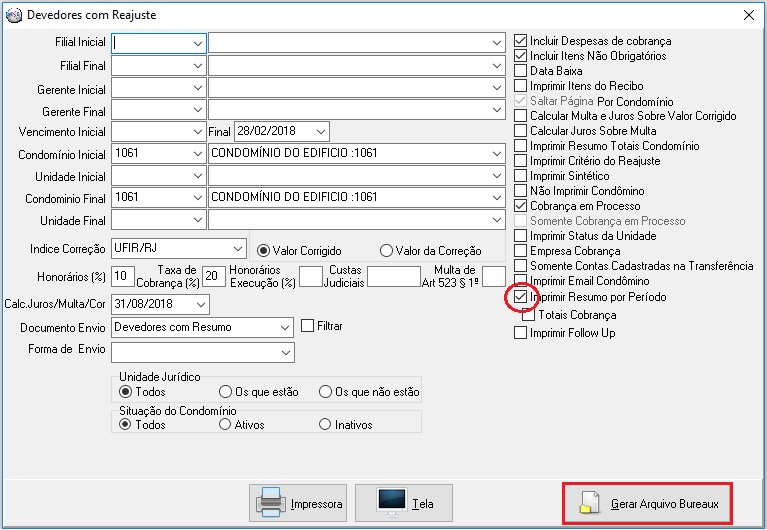Click the Impressora printer button

[x=301, y=503]
